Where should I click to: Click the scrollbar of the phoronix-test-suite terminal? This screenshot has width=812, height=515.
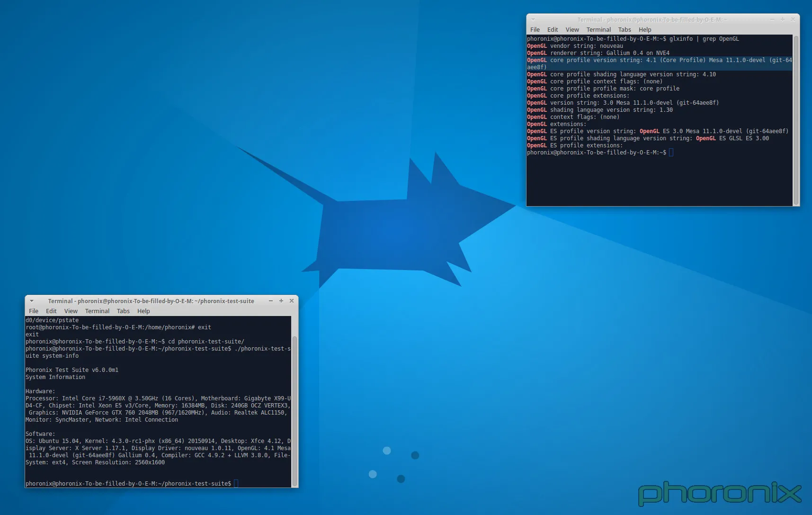point(294,411)
